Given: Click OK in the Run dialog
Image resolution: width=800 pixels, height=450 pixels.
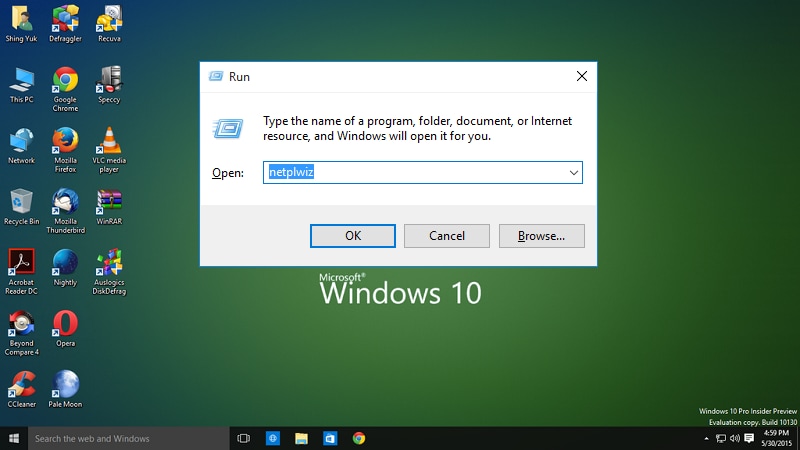Looking at the screenshot, I should point(353,236).
